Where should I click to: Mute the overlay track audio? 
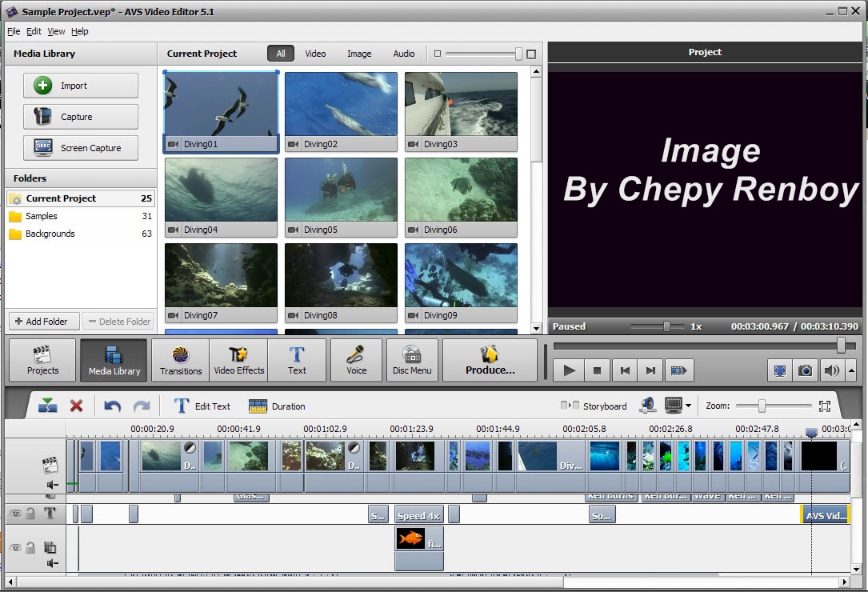point(52,563)
